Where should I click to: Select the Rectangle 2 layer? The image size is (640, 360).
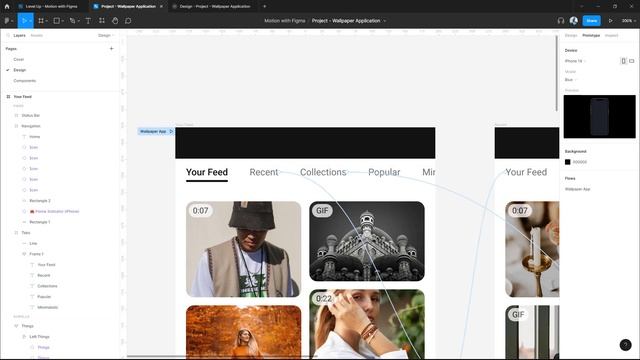point(40,201)
